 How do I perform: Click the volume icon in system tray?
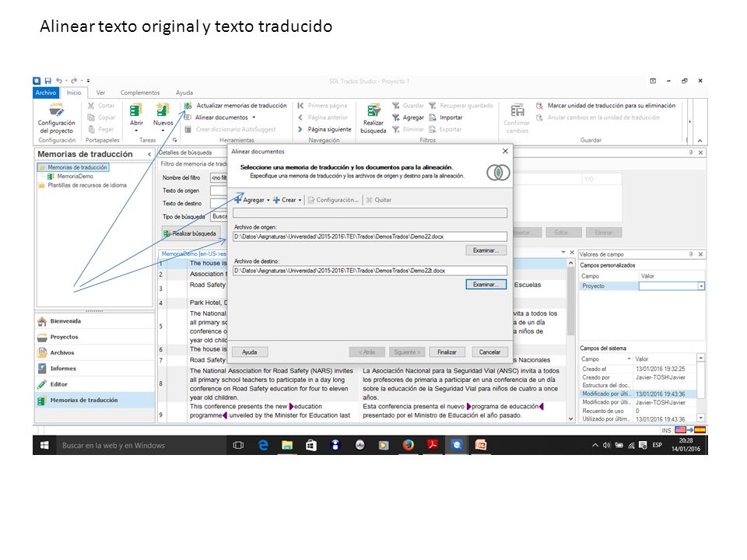point(606,446)
